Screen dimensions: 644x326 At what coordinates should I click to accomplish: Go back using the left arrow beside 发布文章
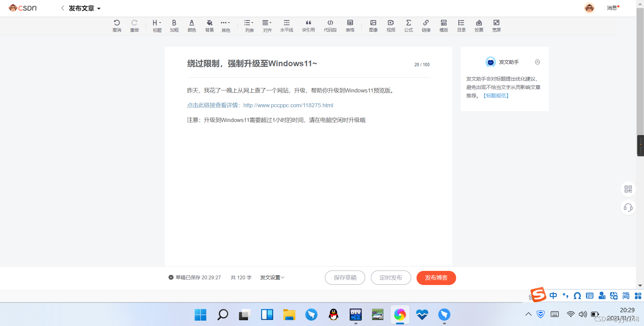point(62,8)
